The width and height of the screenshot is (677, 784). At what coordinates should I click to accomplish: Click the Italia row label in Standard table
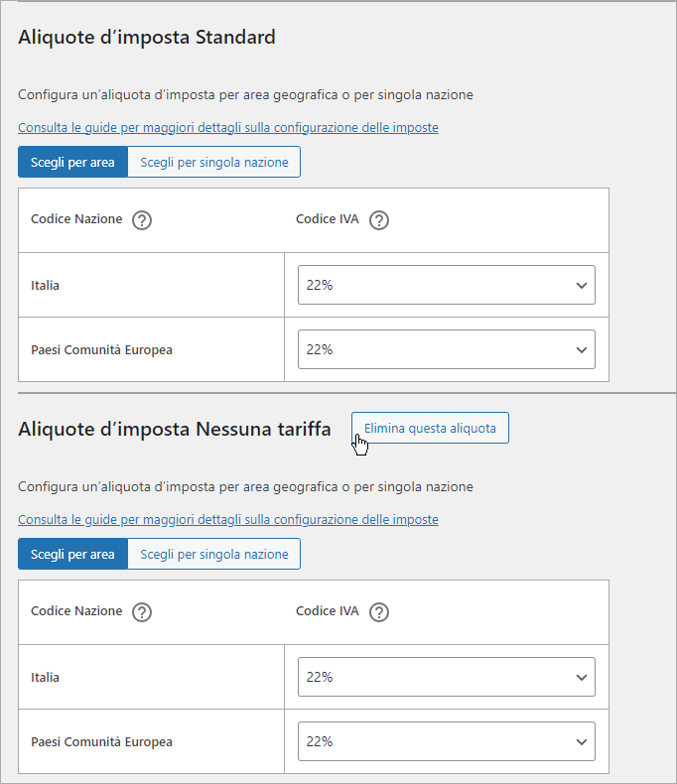point(46,286)
